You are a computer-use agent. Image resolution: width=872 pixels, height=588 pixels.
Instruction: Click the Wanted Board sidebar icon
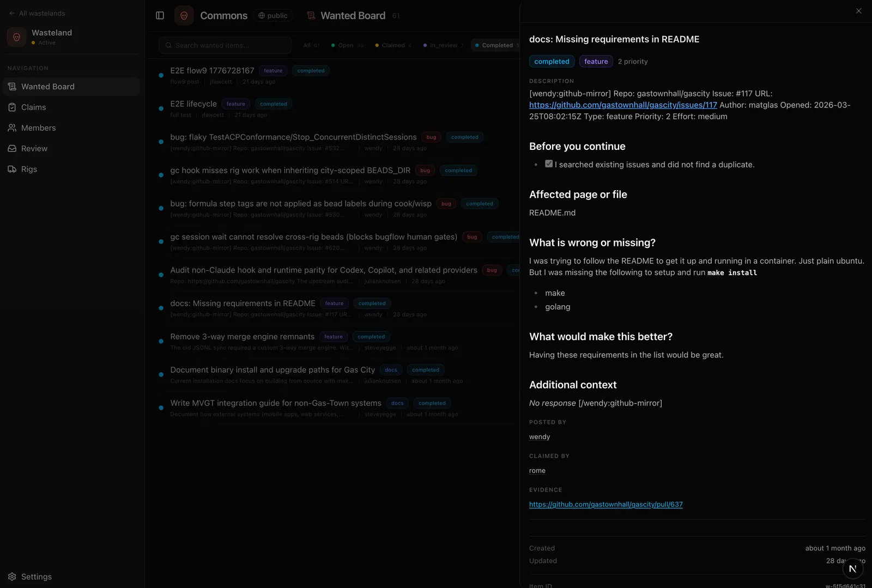pyautogui.click(x=12, y=87)
